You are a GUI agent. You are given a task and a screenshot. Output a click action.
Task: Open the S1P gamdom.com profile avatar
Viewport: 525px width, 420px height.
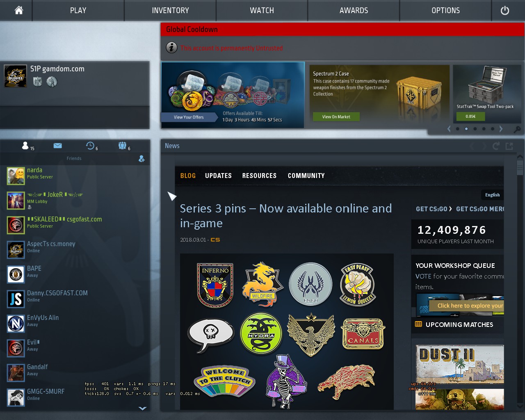[x=16, y=76]
